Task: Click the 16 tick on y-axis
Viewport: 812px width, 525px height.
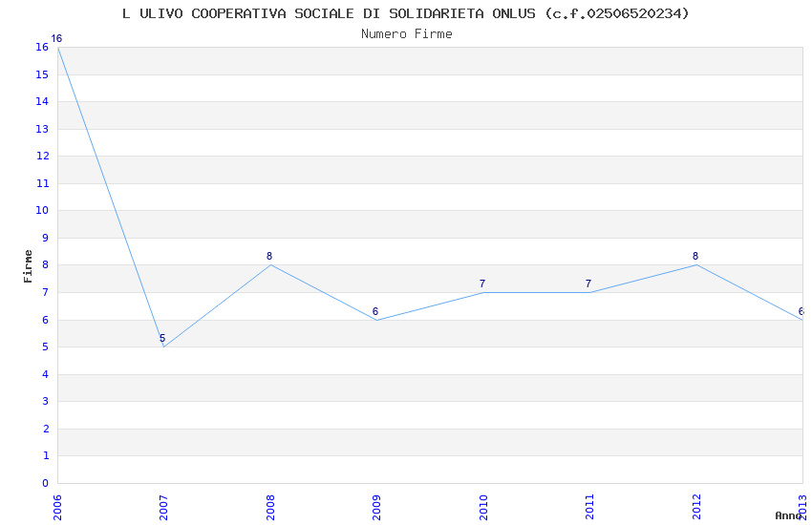Action: point(42,47)
